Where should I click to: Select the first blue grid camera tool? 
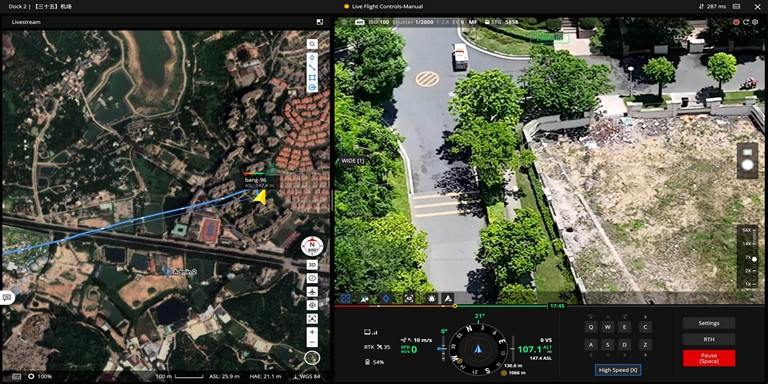tap(345, 298)
